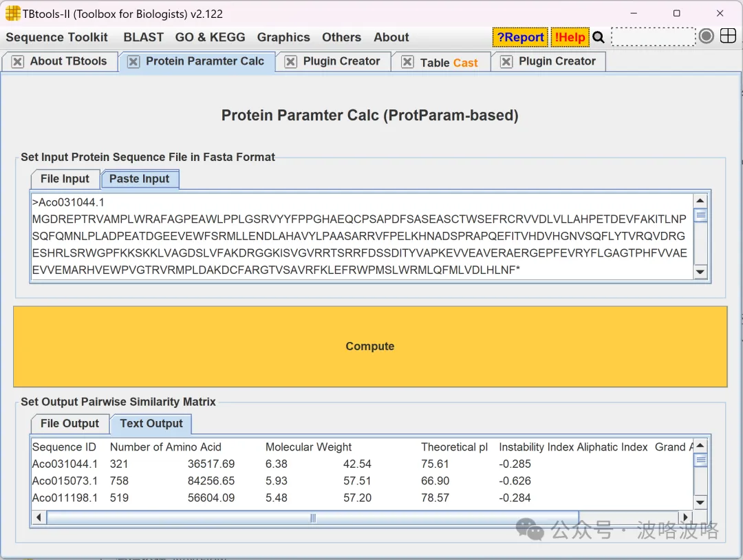Close the About TBtools tab

17,62
